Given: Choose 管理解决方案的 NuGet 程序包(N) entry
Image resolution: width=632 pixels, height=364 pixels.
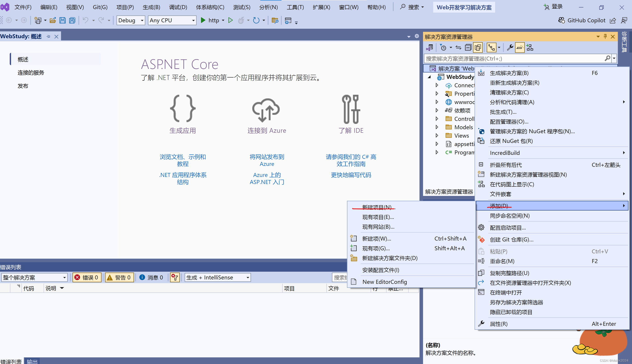Looking at the screenshot, I should (x=552, y=131).
